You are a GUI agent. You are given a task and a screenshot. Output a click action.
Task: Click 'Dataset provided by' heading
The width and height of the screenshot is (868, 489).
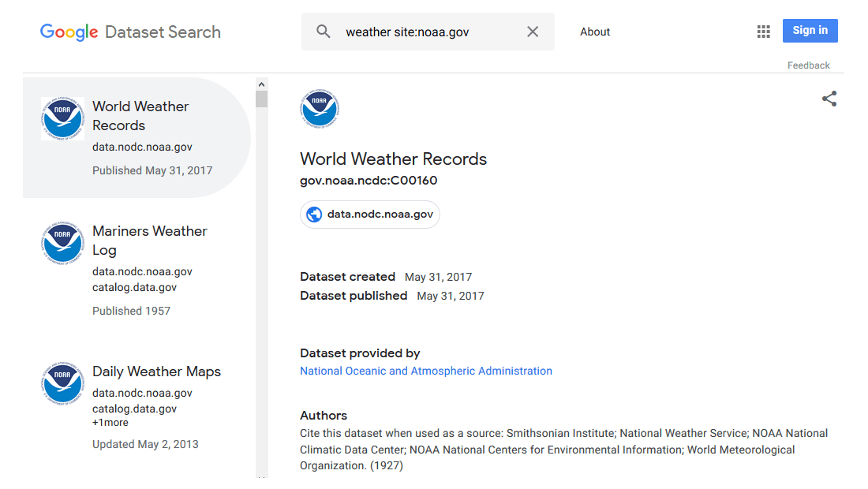coord(360,353)
